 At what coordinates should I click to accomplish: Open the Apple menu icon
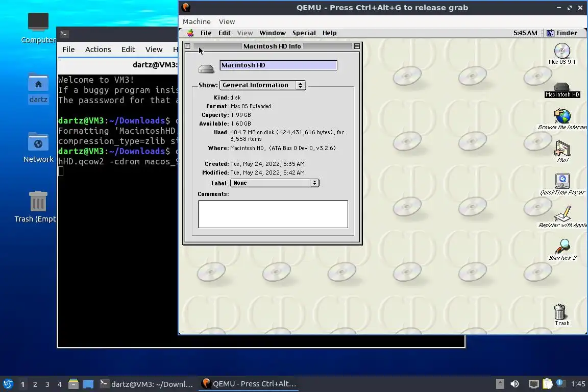[190, 33]
